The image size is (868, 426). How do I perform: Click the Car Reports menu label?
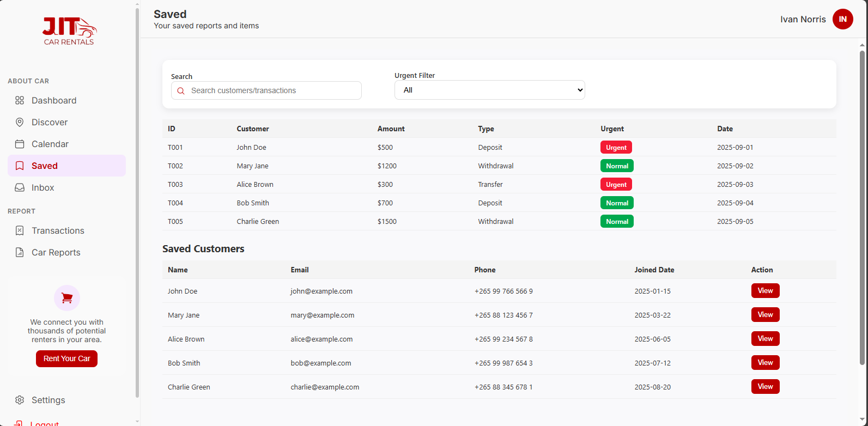pyautogui.click(x=56, y=252)
